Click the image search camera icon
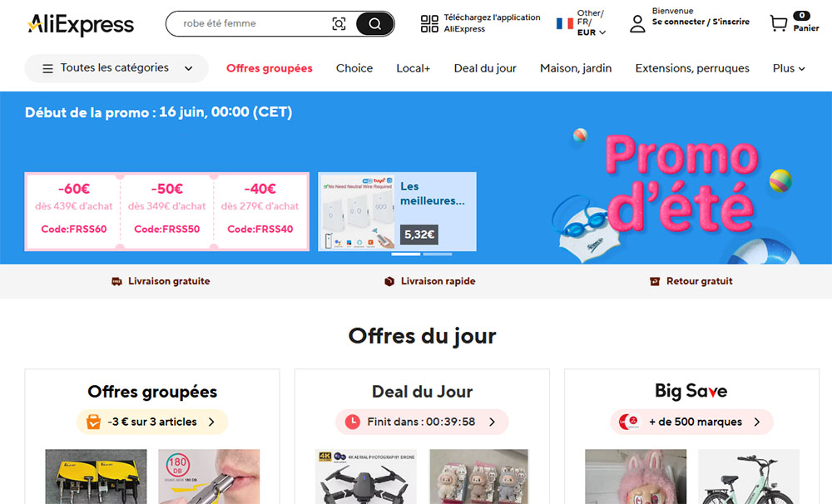This screenshot has width=832, height=504. coord(339,24)
